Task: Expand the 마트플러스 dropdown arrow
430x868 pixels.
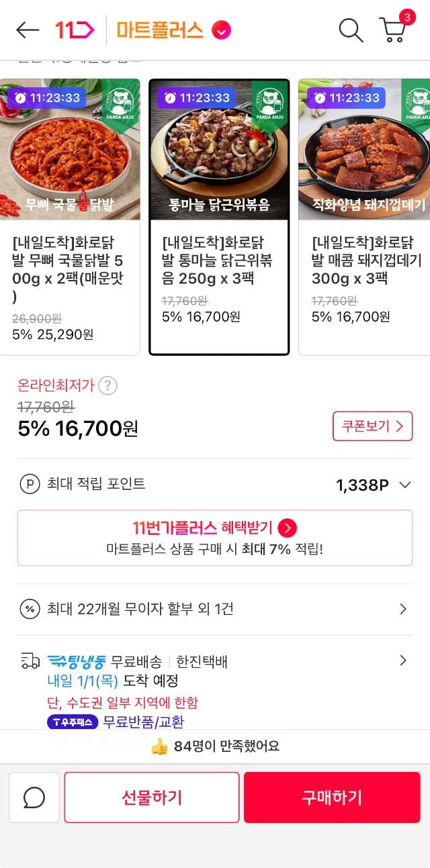Action: coord(221,30)
